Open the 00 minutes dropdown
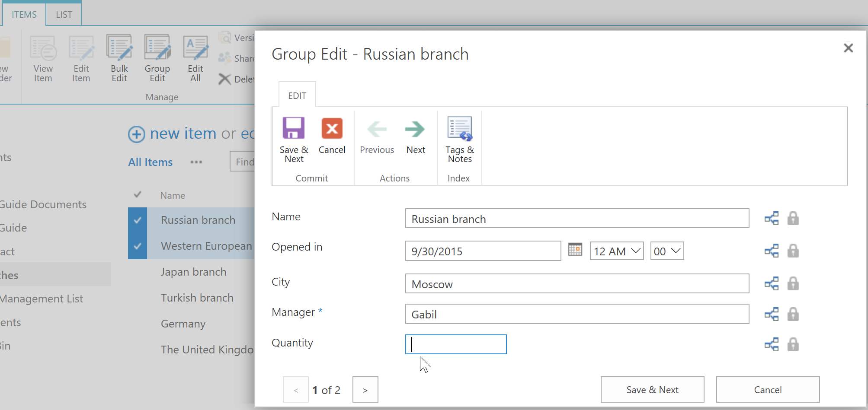The width and height of the screenshot is (868, 410). pyautogui.click(x=667, y=251)
